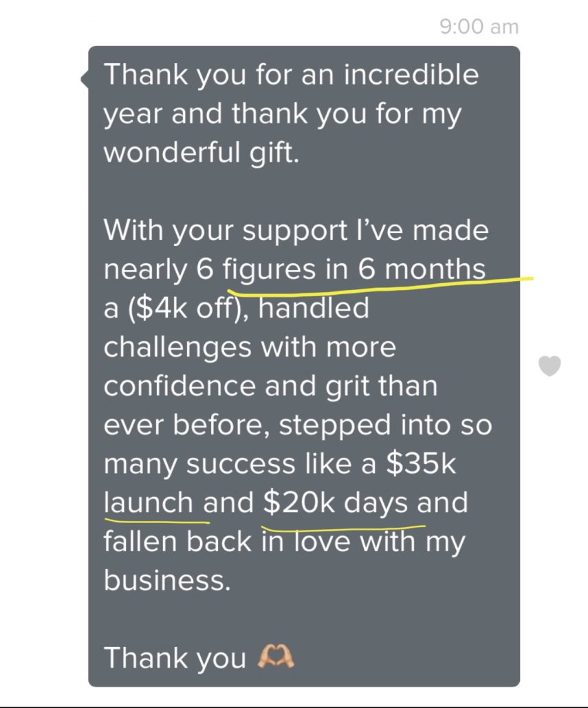
Task: Click the word "challenges" in the message
Action: point(177,347)
